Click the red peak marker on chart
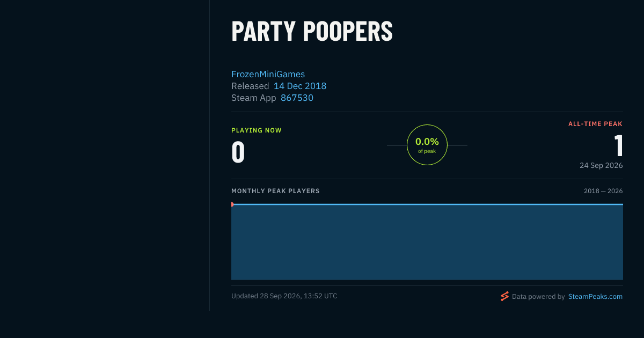644x338 pixels. [232, 204]
